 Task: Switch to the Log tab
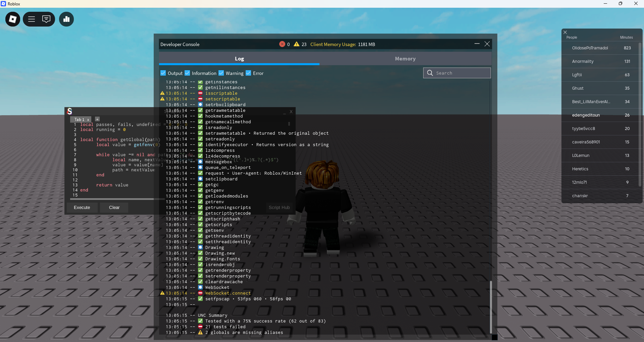(x=239, y=58)
